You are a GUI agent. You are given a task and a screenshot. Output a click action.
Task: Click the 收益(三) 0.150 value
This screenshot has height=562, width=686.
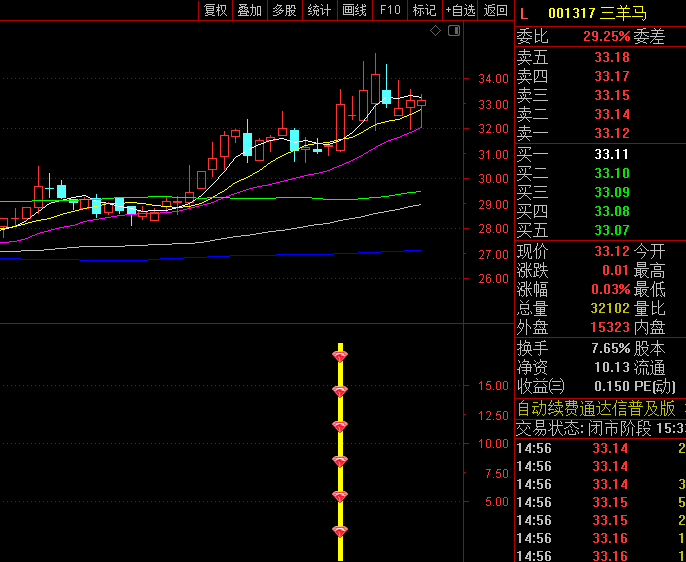pyautogui.click(x=612, y=387)
